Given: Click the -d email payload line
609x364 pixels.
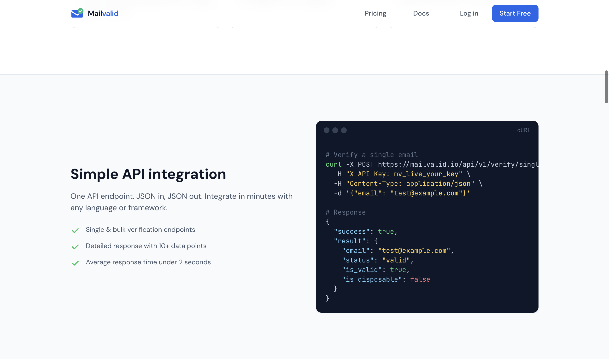Looking at the screenshot, I should point(402,193).
